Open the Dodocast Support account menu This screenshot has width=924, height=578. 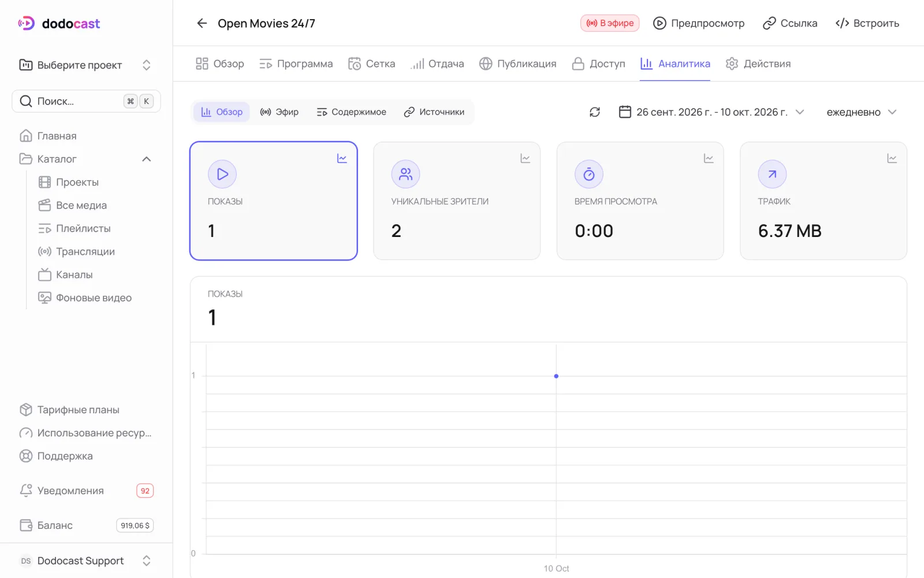pos(86,561)
